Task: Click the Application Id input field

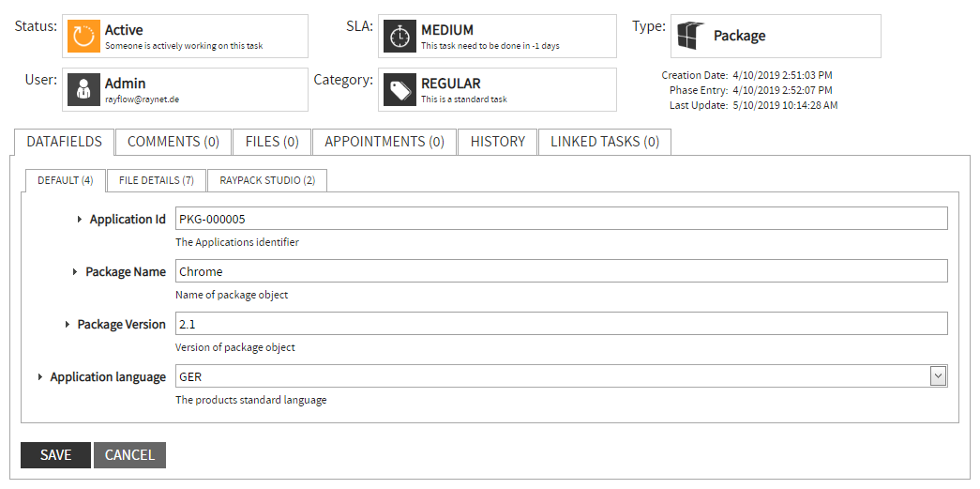Action: pyautogui.click(x=561, y=219)
